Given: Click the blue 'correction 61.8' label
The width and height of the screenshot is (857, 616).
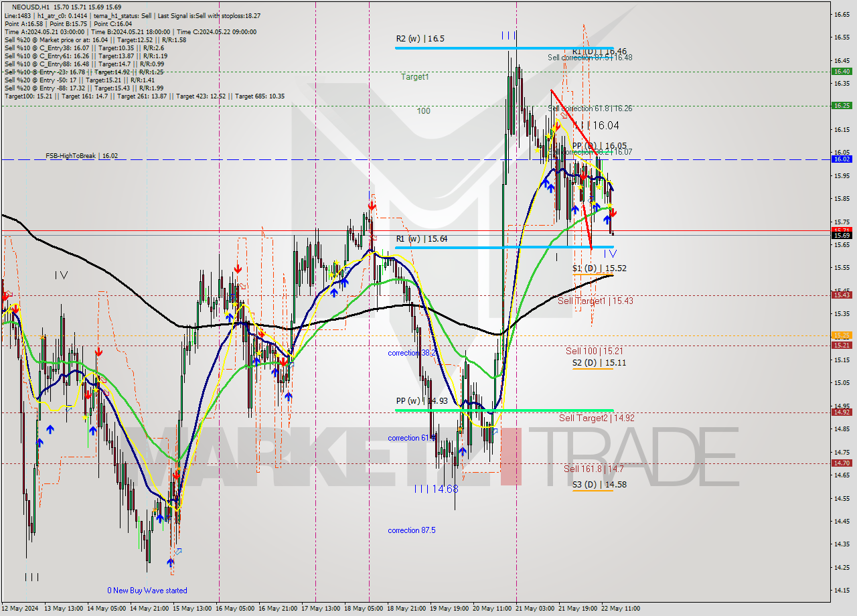Looking at the screenshot, I should 412,438.
